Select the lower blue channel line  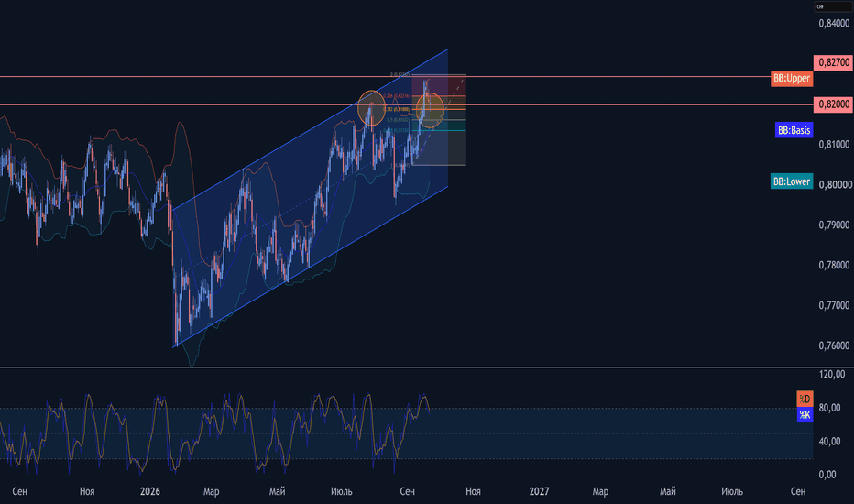coord(311,267)
